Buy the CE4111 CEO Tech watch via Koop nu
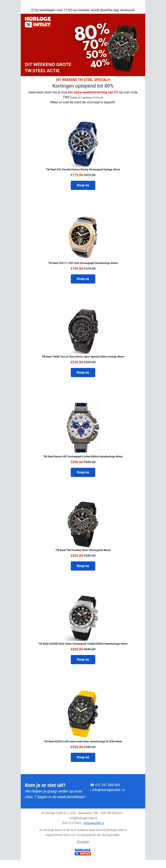The width and height of the screenshot is (166, 868). click(83, 279)
